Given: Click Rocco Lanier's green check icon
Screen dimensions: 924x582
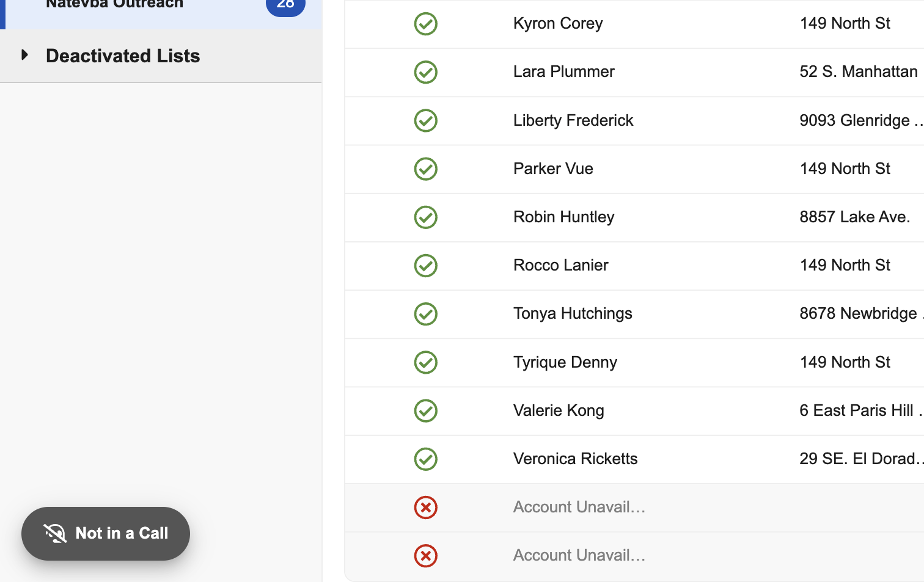Looking at the screenshot, I should coord(425,265).
